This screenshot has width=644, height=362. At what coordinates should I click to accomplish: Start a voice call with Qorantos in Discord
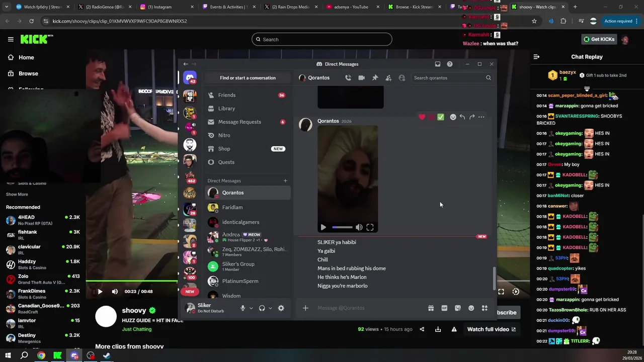click(348, 78)
